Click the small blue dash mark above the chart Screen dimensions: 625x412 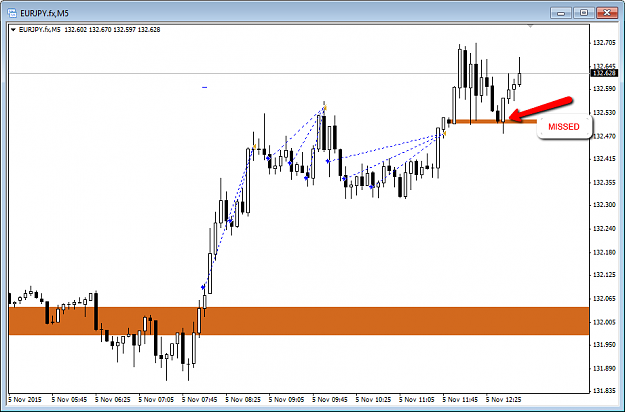(x=204, y=87)
